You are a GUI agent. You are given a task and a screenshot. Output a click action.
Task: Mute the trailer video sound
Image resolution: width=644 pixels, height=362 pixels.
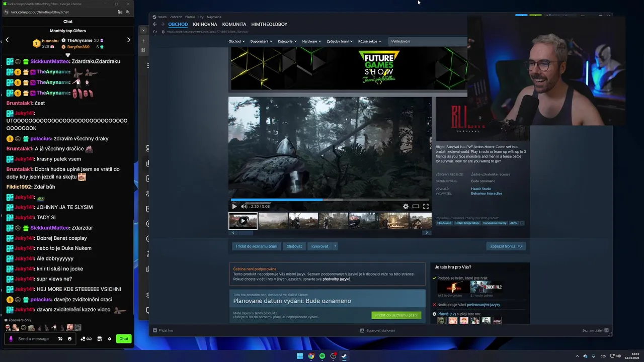[244, 206]
